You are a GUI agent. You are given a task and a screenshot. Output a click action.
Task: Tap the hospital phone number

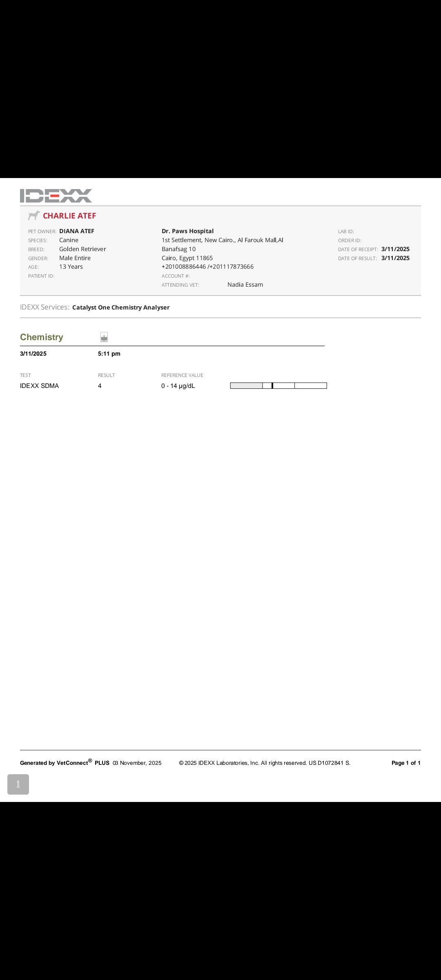click(x=207, y=267)
